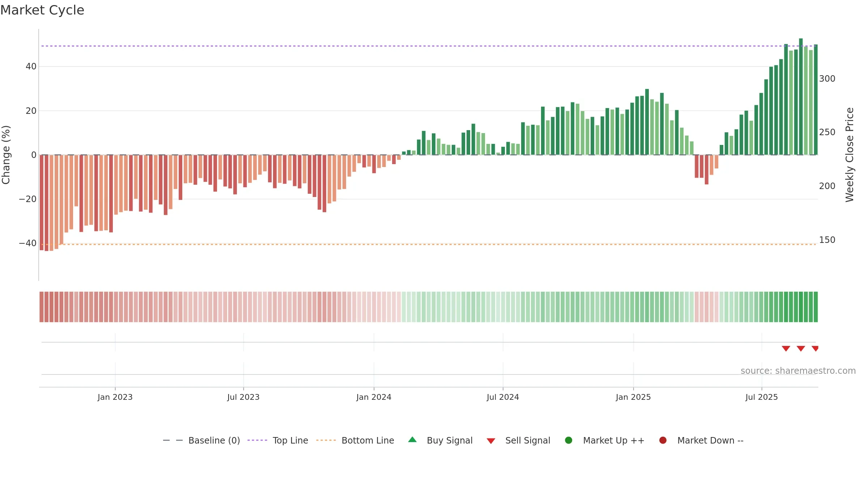
Task: Click the Market Cycle chart title
Action: 42,10
